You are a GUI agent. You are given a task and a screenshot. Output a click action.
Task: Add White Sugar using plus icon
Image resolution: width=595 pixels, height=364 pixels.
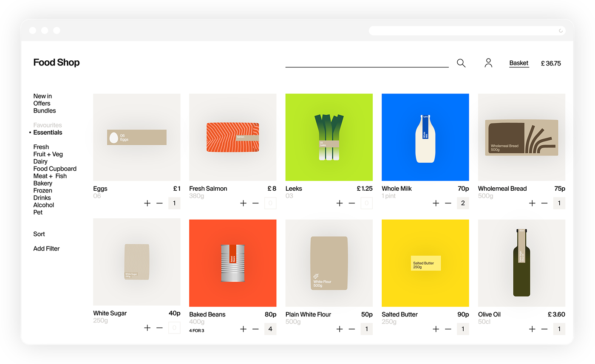pos(147,328)
